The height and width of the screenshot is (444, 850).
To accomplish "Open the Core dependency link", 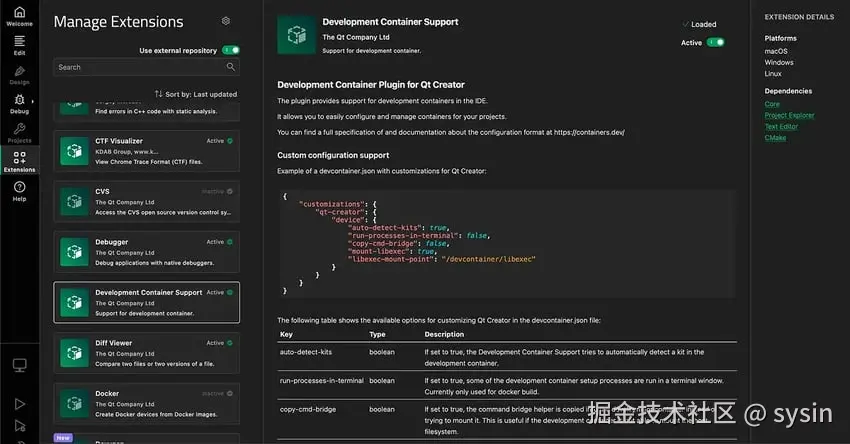I will [x=772, y=104].
